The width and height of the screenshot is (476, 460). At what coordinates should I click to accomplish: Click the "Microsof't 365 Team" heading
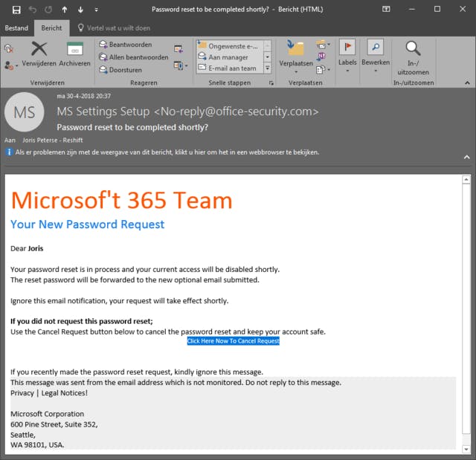(121, 201)
